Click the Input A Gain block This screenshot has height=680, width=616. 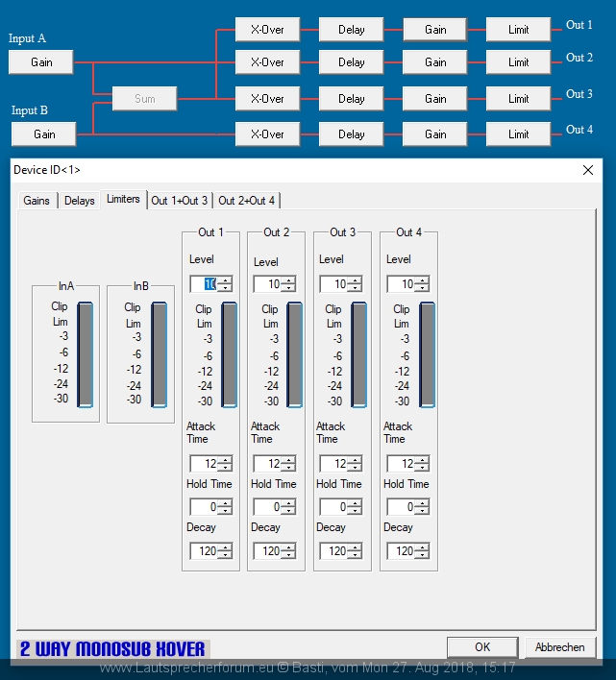41,62
